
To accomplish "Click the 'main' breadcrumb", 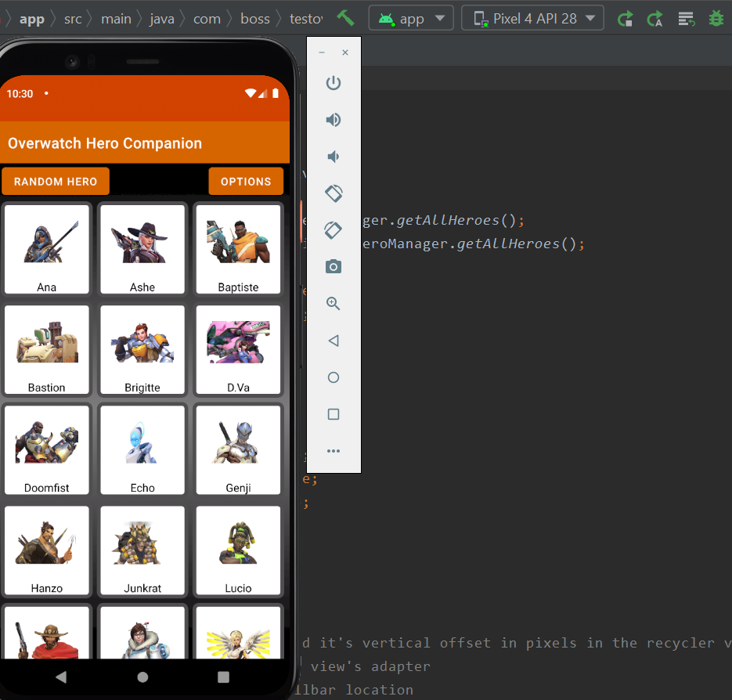I will (116, 19).
